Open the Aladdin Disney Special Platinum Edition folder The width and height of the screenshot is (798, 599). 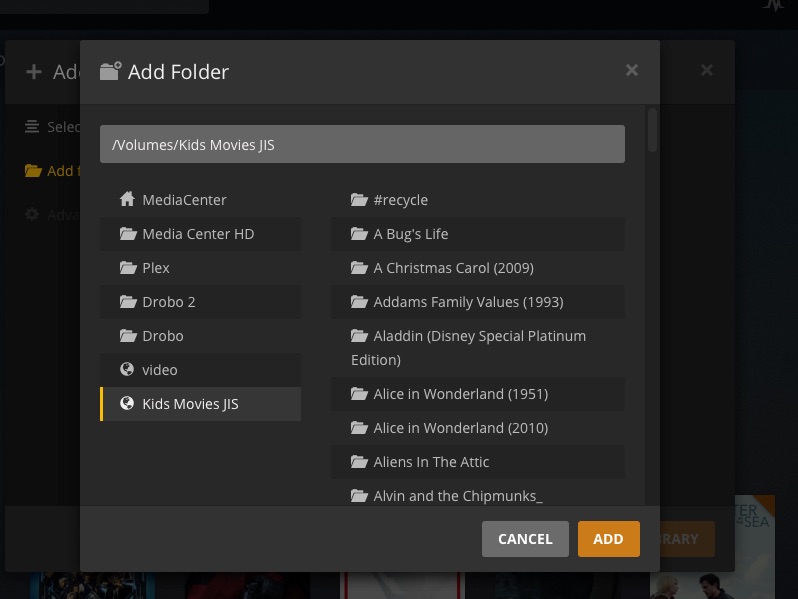click(x=478, y=348)
